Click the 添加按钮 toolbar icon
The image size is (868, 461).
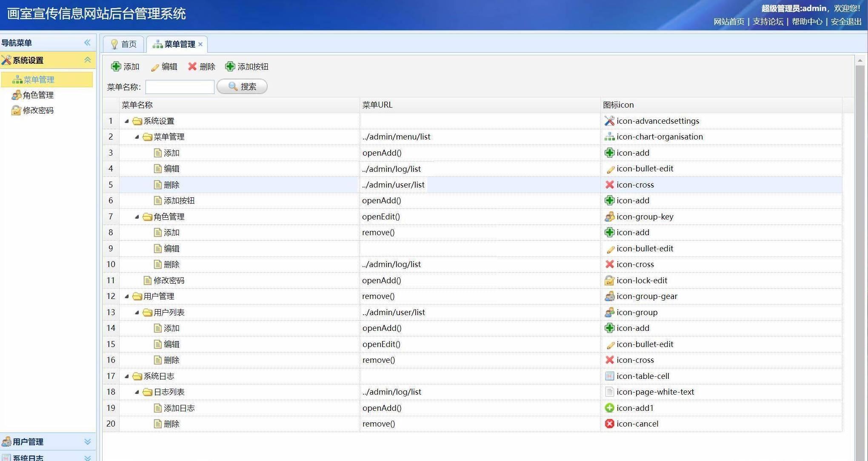coord(230,66)
